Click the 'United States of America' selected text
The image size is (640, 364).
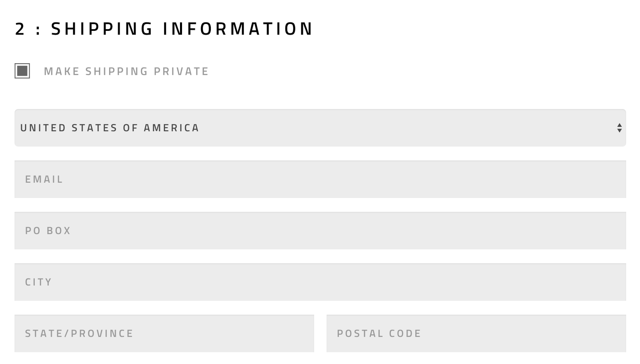coord(110,128)
